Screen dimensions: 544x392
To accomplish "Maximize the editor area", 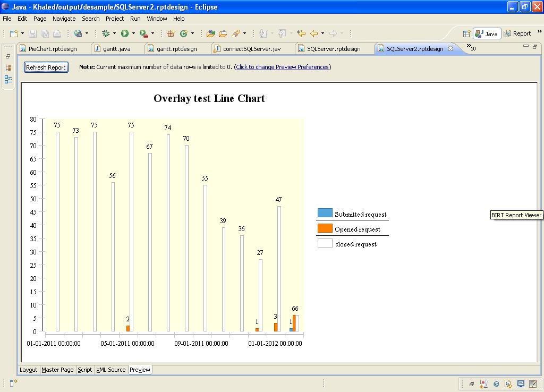I will click(x=535, y=46).
